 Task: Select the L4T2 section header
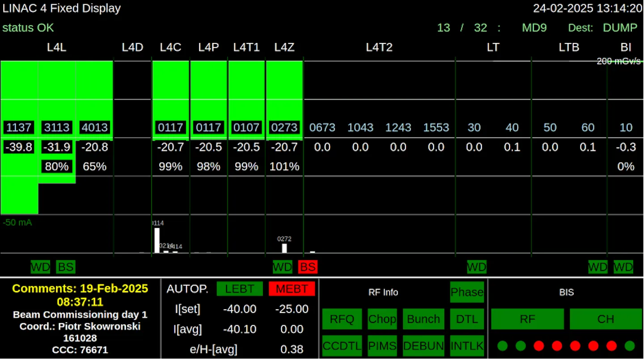pyautogui.click(x=379, y=47)
